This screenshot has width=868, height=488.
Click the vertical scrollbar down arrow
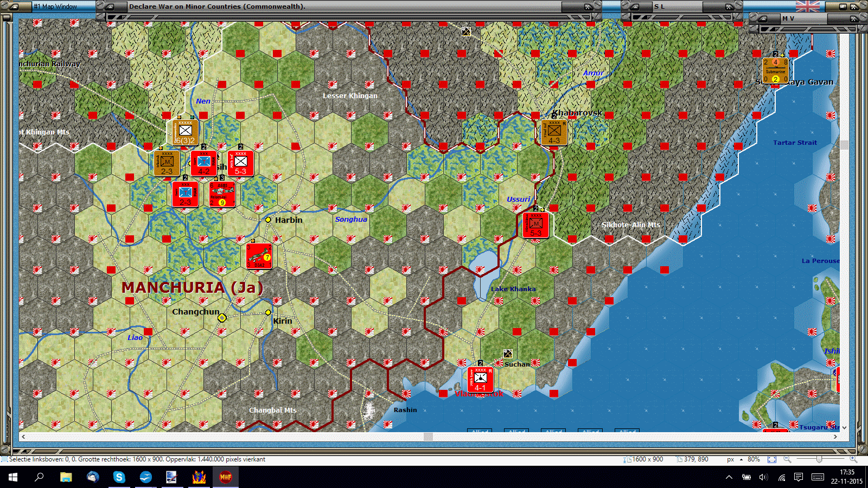point(844,428)
